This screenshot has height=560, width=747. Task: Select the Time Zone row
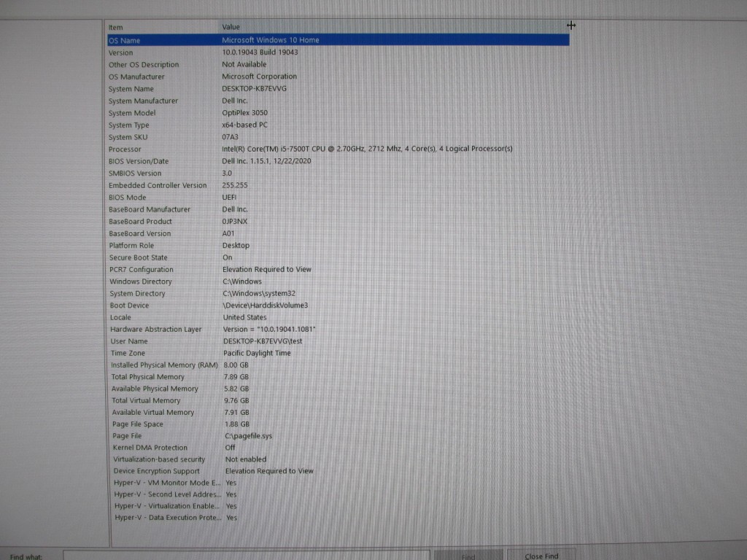coord(128,353)
